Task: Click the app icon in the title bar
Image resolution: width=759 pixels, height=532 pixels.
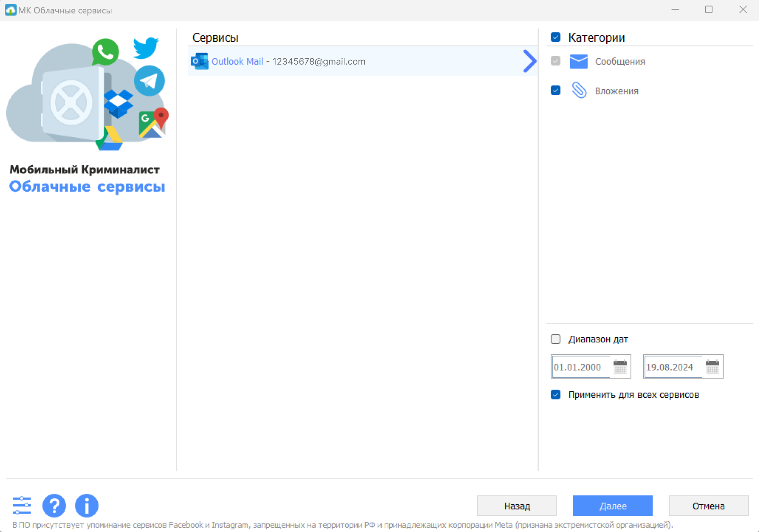Action: point(10,10)
